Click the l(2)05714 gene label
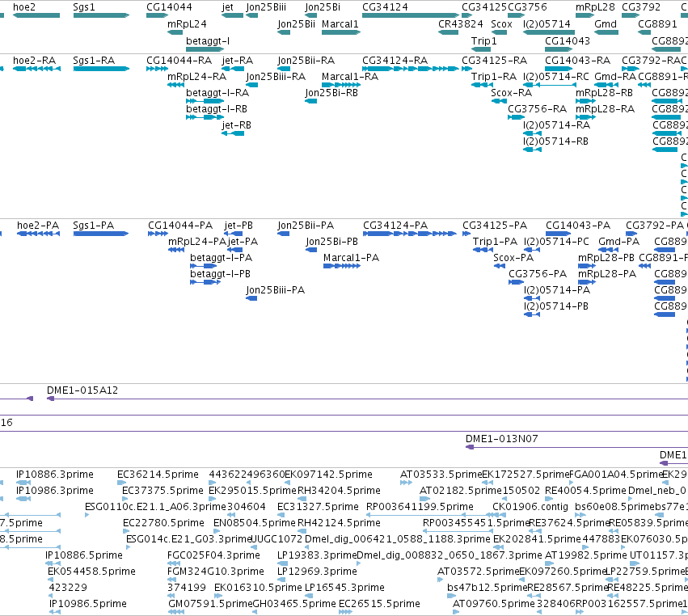This screenshot has height=616, width=688. 547,23
